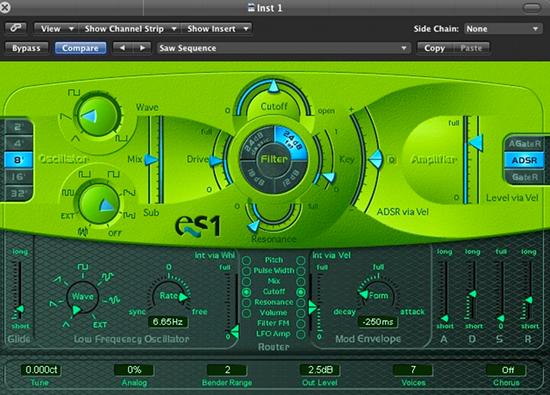Open the Side Chain None dropdown
The width and height of the screenshot is (550, 395).
click(502, 29)
